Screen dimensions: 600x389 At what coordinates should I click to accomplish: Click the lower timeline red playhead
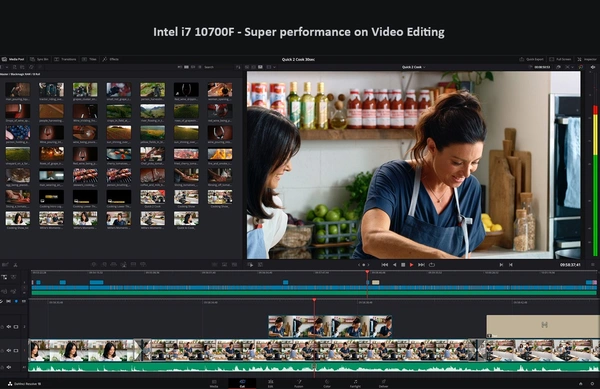click(x=314, y=301)
